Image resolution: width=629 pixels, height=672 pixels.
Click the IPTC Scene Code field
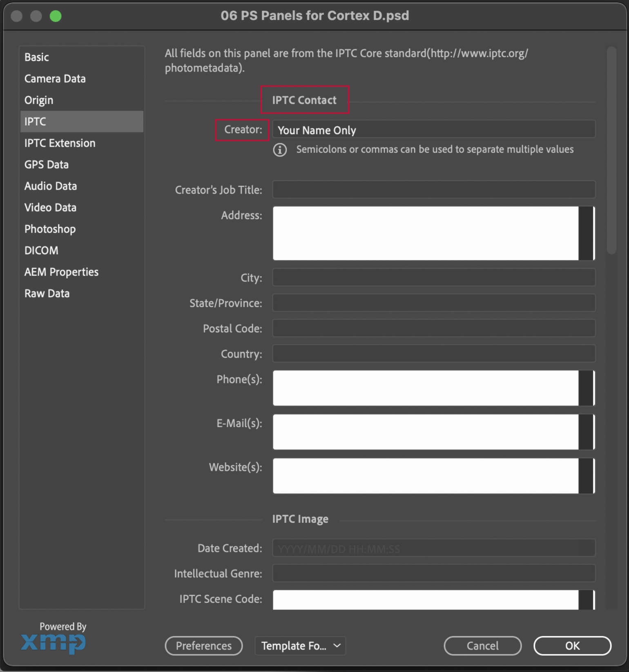(426, 600)
